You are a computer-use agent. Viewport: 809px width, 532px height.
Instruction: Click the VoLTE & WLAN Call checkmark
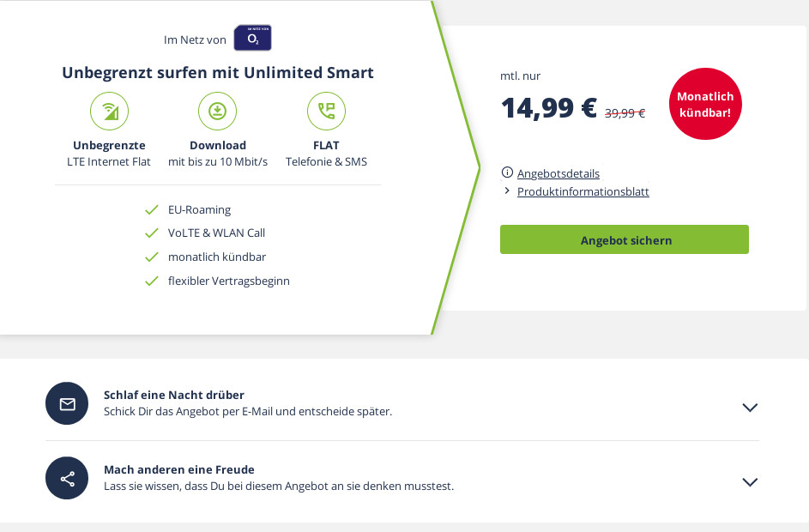152,233
